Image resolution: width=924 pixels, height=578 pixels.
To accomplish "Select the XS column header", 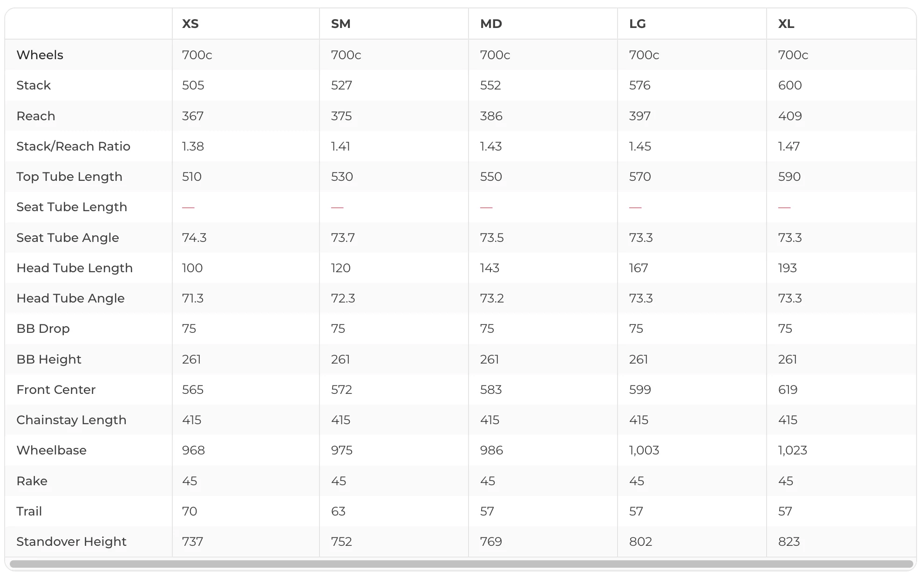I will click(x=190, y=24).
